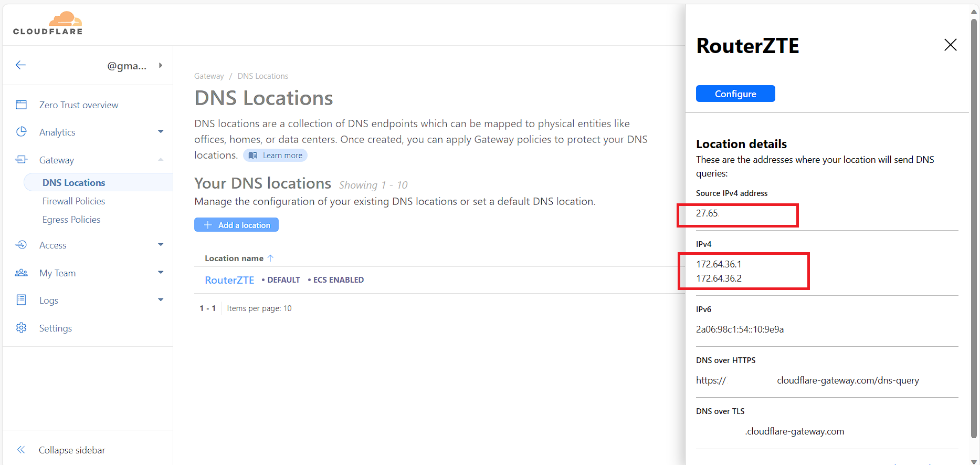Screen dimensions: 980x465
Task: Expand the Logs section arrow
Action: [161, 299]
